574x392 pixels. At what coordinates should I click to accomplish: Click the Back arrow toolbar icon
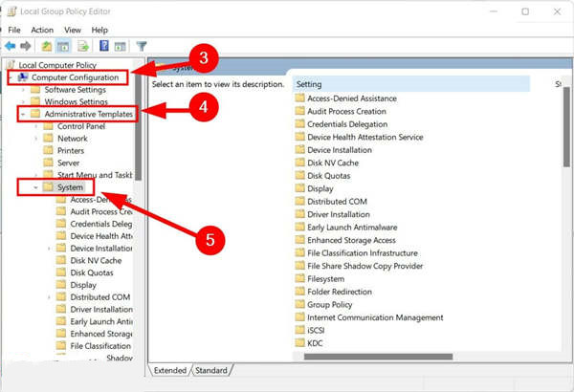coord(10,46)
